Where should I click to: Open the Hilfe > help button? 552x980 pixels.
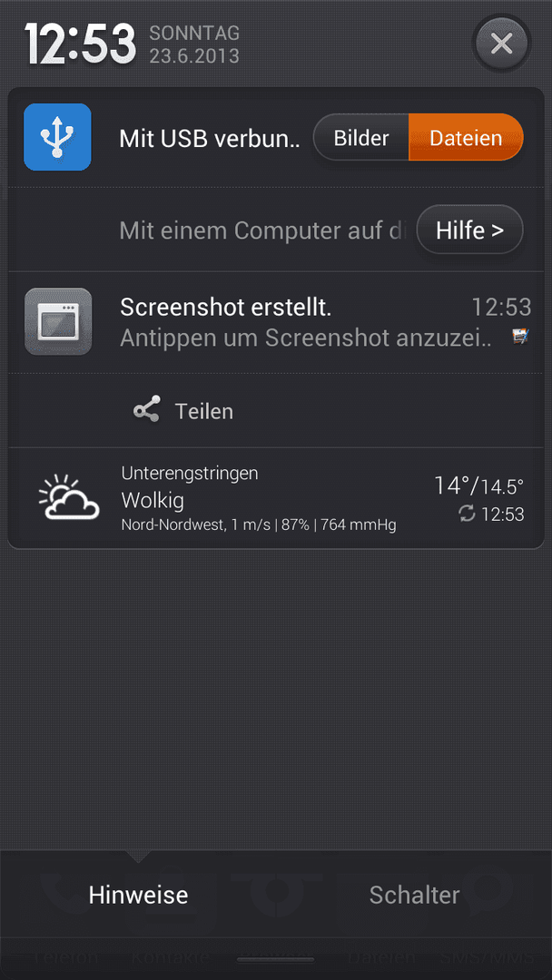coord(470,230)
